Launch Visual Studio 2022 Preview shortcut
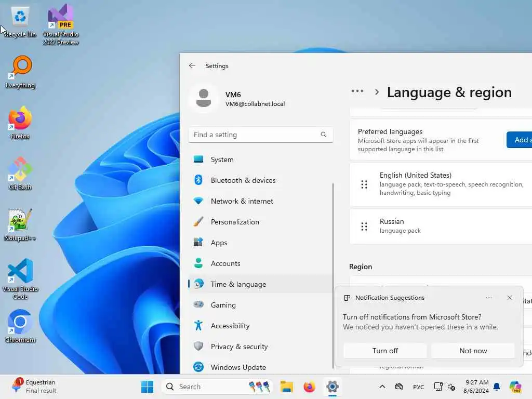 click(x=61, y=24)
